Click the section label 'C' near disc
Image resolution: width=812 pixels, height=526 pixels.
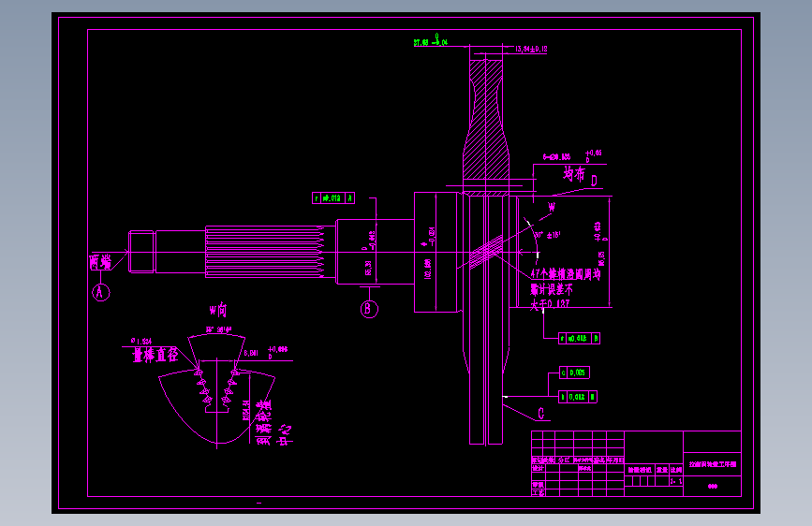click(x=541, y=413)
